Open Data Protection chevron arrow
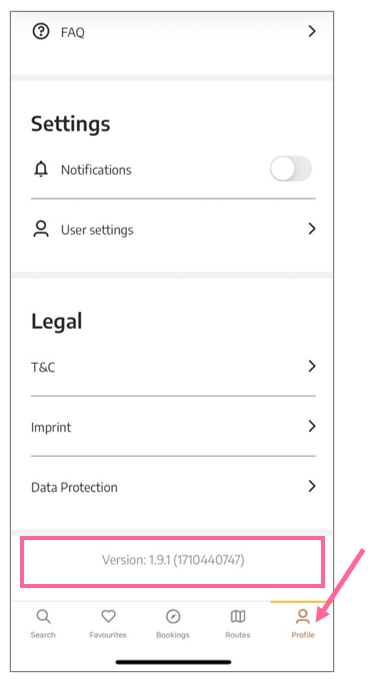This screenshot has width=379, height=688. pyautogui.click(x=312, y=486)
